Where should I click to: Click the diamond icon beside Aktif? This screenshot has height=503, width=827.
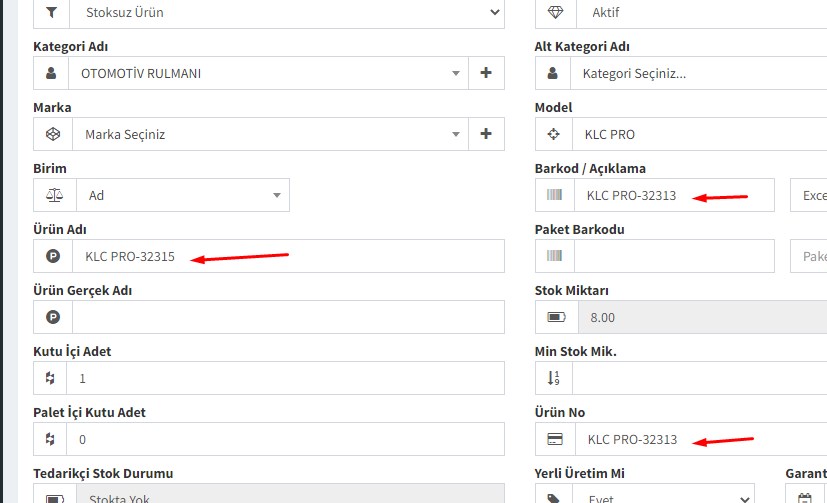click(x=554, y=12)
